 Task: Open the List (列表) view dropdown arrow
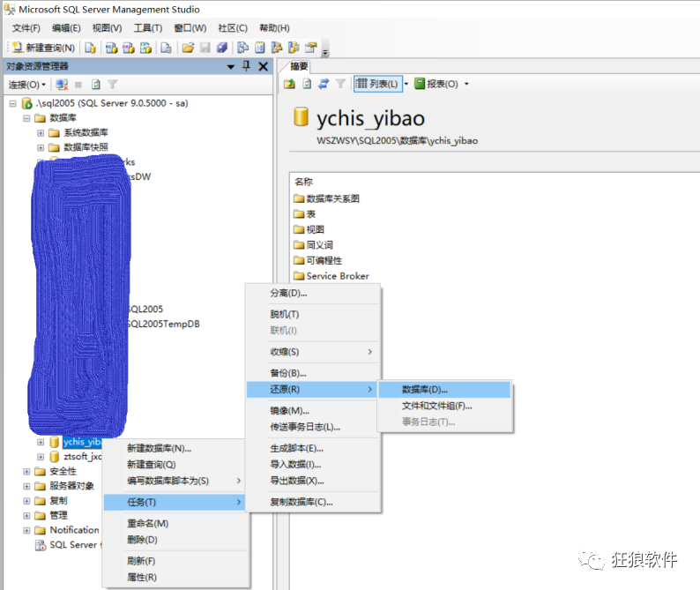[x=406, y=84]
